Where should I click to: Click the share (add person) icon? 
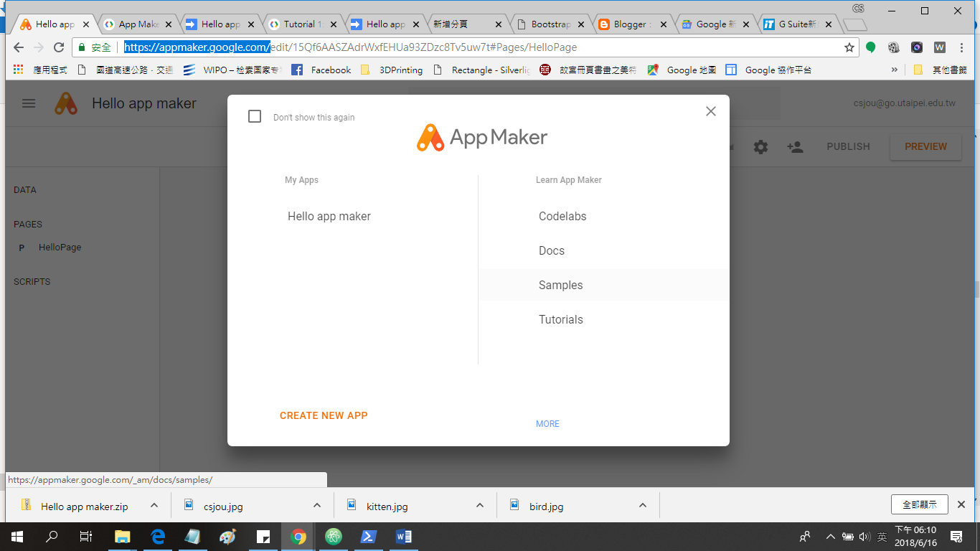click(795, 146)
